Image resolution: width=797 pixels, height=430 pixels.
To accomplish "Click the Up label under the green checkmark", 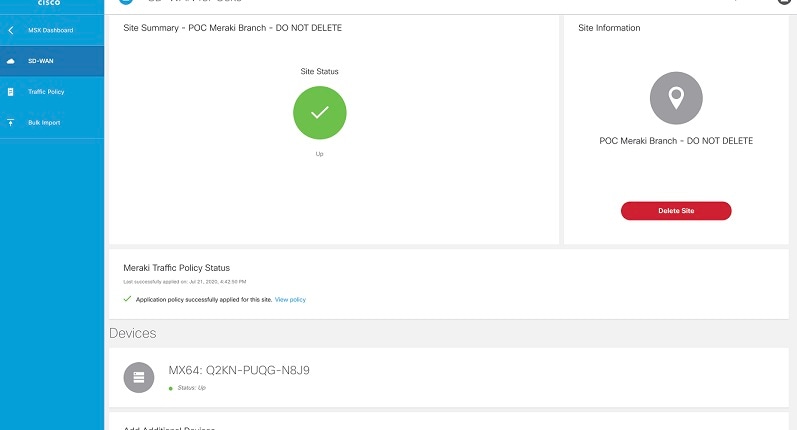I will (319, 153).
